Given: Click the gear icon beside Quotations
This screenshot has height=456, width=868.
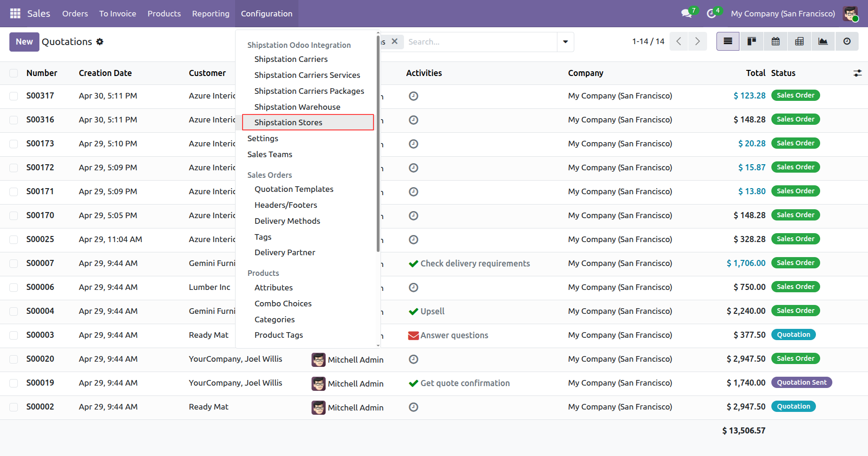Looking at the screenshot, I should [x=99, y=42].
